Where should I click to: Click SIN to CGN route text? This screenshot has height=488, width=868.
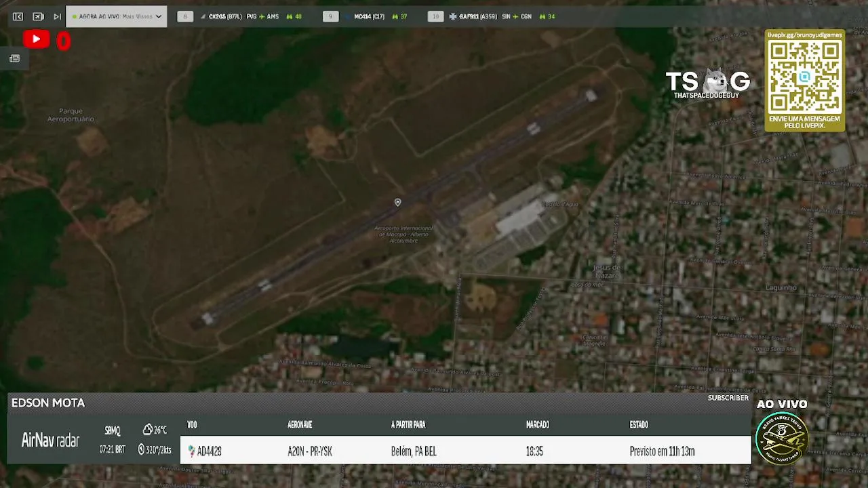(517, 16)
